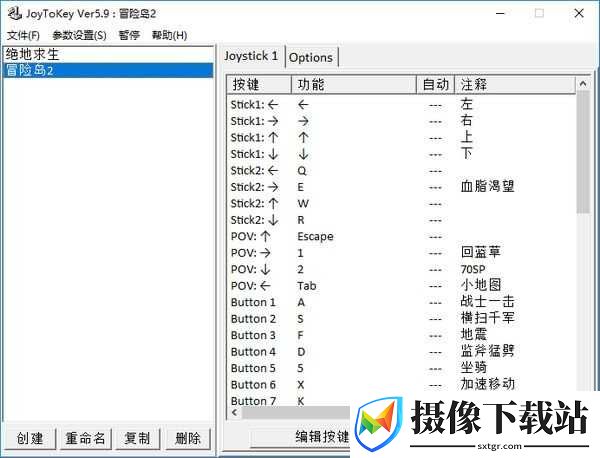This screenshot has width=600, height=458.
Task: Click the 小地图 comment
Action: (481, 285)
